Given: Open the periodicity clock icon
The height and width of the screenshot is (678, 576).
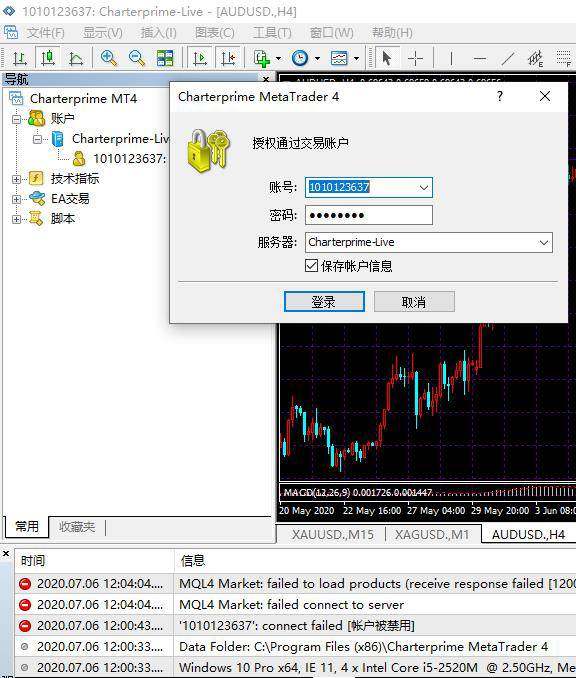Looking at the screenshot, I should pos(300,58).
